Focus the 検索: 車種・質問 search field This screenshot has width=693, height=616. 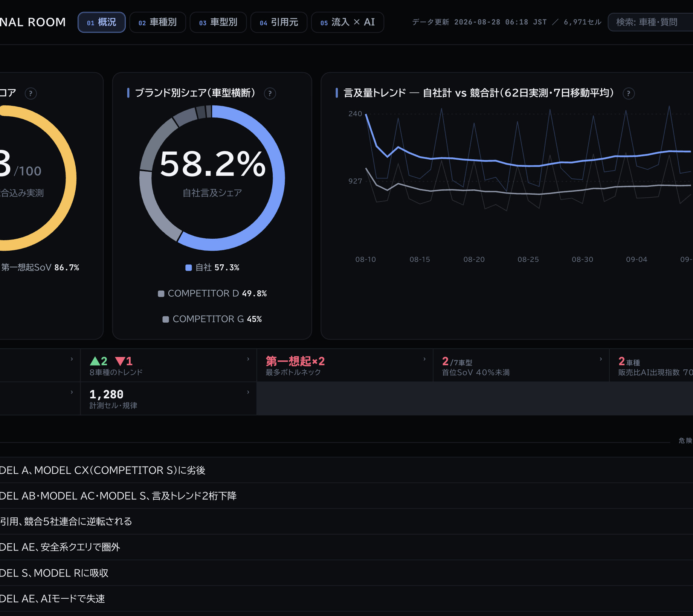click(x=650, y=22)
